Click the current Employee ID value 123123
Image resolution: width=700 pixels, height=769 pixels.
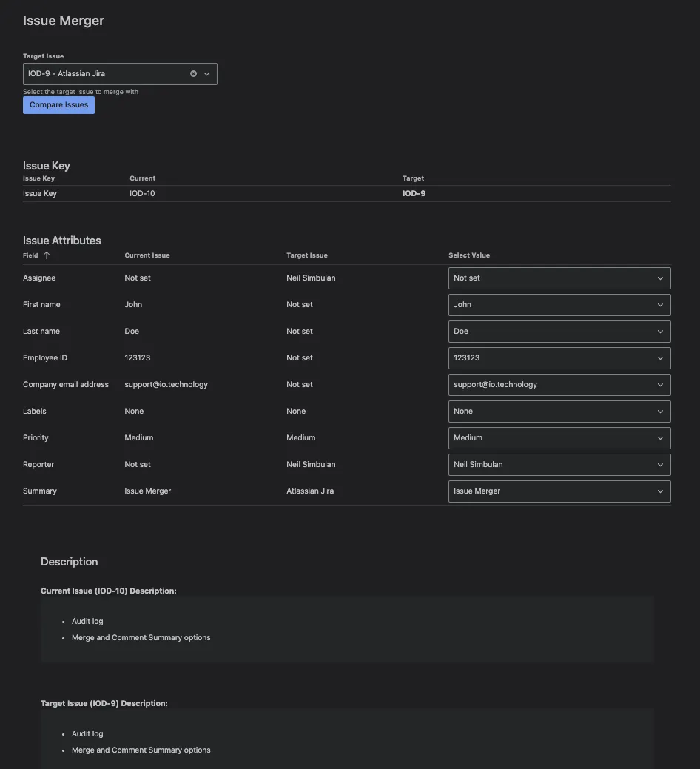[137, 357]
